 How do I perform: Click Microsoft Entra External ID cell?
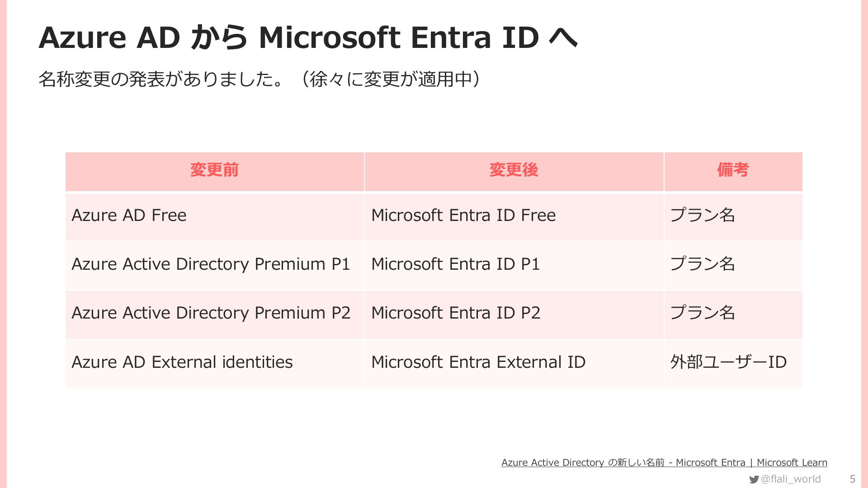(x=514, y=363)
